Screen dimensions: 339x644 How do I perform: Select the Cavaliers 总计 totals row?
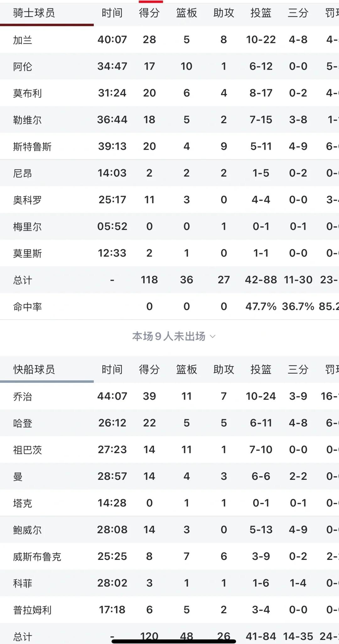pyautogui.click(x=169, y=280)
